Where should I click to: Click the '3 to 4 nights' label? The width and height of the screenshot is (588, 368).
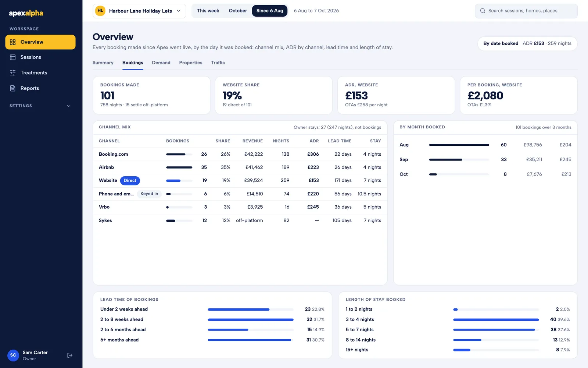tap(360, 319)
